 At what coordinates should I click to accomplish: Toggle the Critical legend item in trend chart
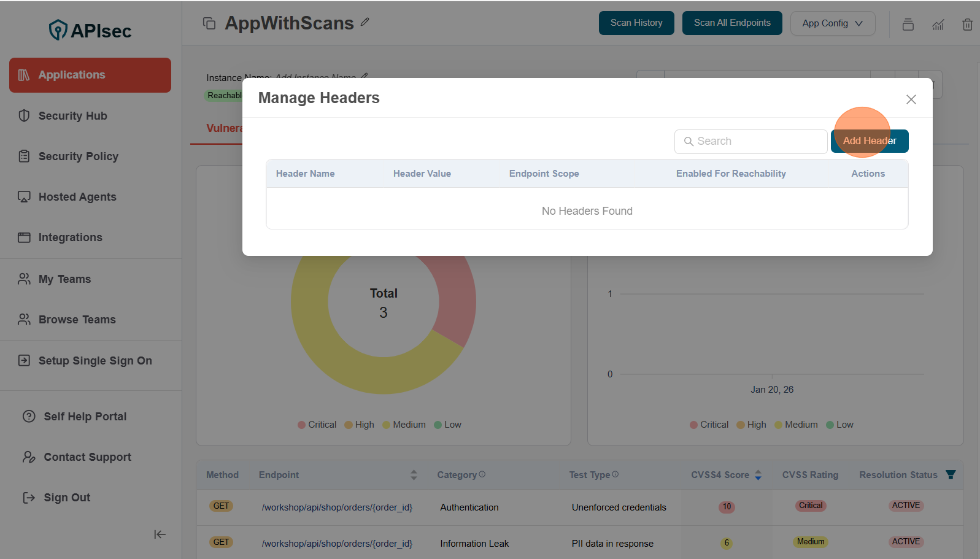coord(709,425)
